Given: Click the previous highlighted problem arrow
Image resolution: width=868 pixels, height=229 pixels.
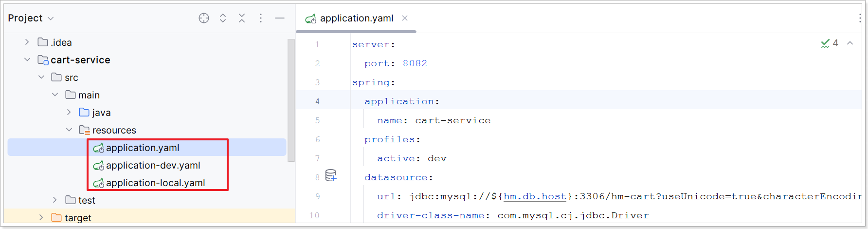Looking at the screenshot, I should click(850, 43).
